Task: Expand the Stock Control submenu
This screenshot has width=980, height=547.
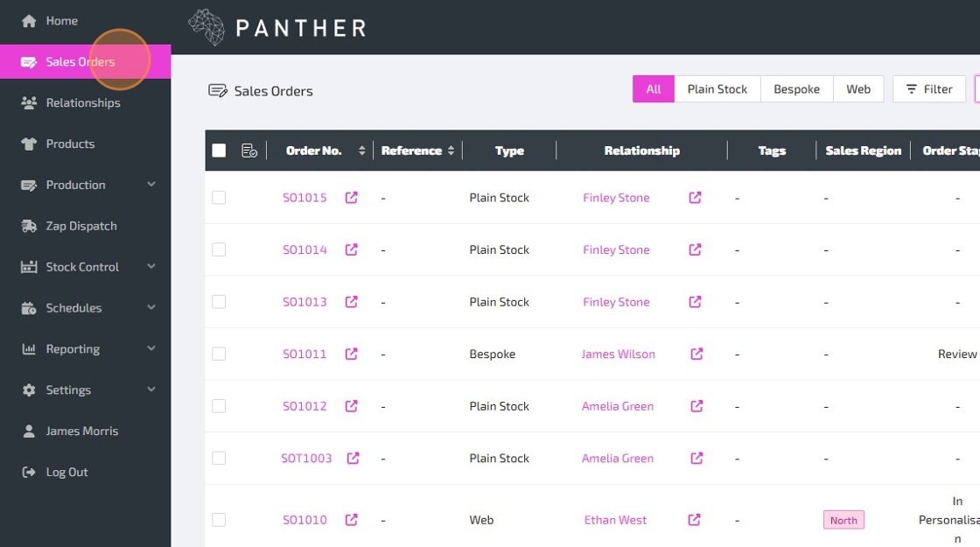Action: [x=151, y=267]
